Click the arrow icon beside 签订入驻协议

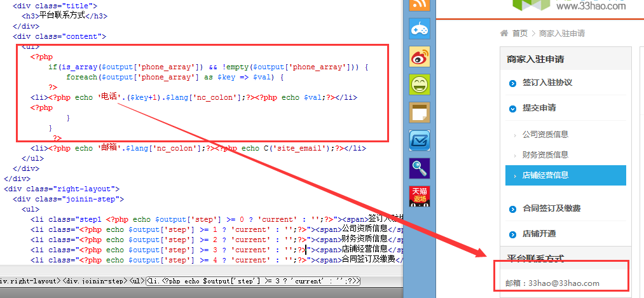pos(512,83)
